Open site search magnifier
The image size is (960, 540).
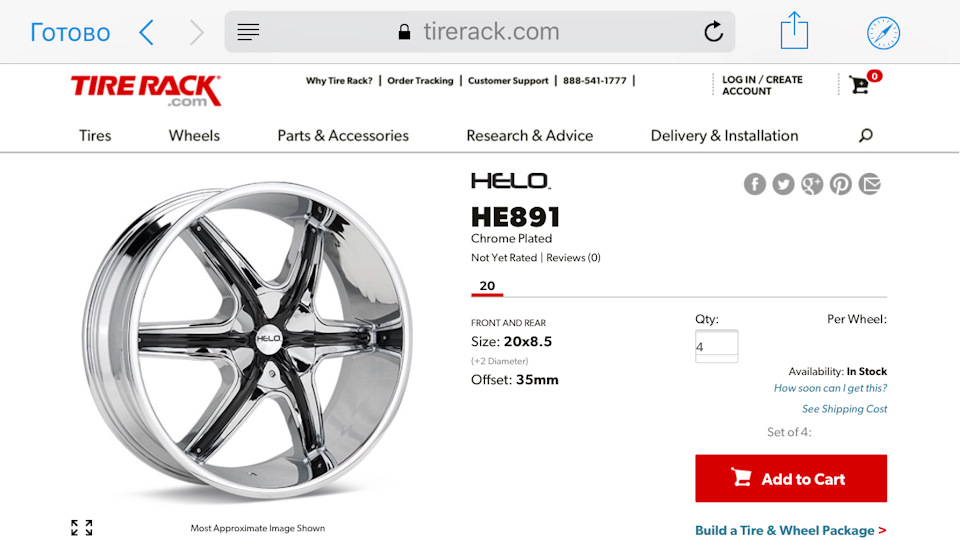(866, 136)
